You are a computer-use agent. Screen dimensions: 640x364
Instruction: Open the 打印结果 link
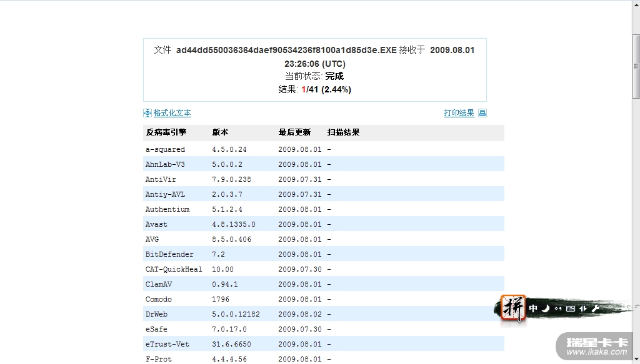[459, 113]
